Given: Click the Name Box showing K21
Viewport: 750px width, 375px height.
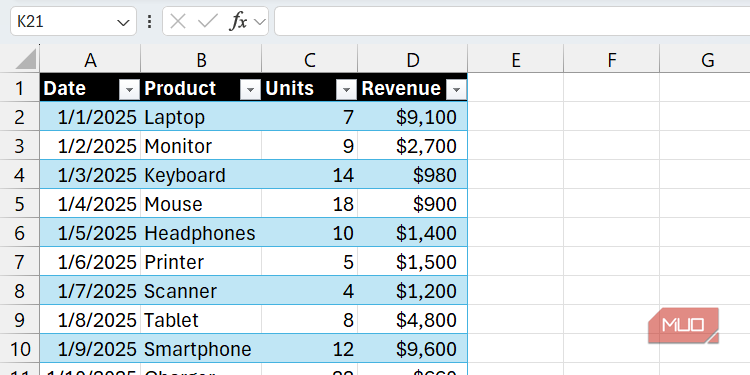Looking at the screenshot, I should click(73, 22).
